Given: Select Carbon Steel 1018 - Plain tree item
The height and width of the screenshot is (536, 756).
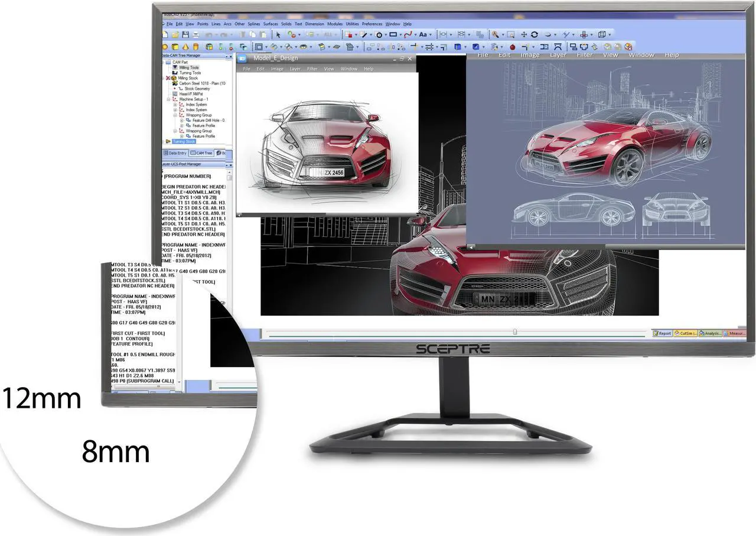Looking at the screenshot, I should [x=202, y=83].
